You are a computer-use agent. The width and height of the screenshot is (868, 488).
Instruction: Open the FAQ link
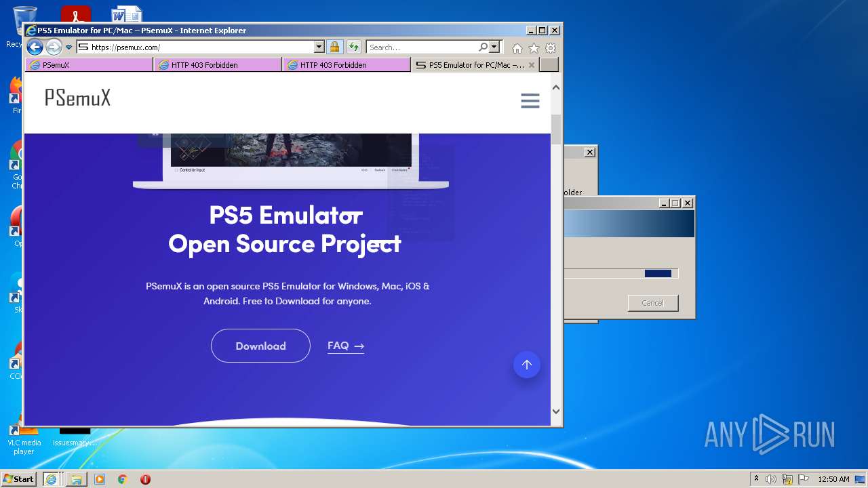point(346,346)
